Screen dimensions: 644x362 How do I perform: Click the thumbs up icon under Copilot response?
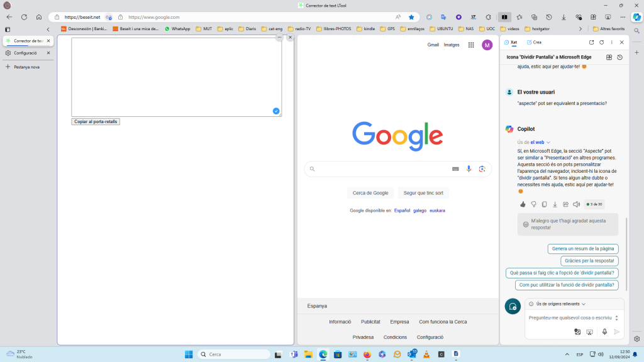(x=523, y=204)
